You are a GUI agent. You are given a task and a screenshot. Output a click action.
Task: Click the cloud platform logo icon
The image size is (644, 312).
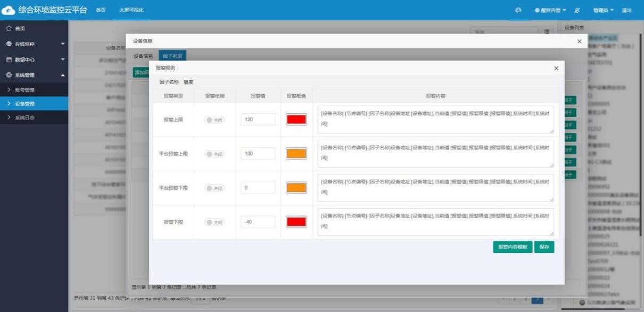pos(9,10)
